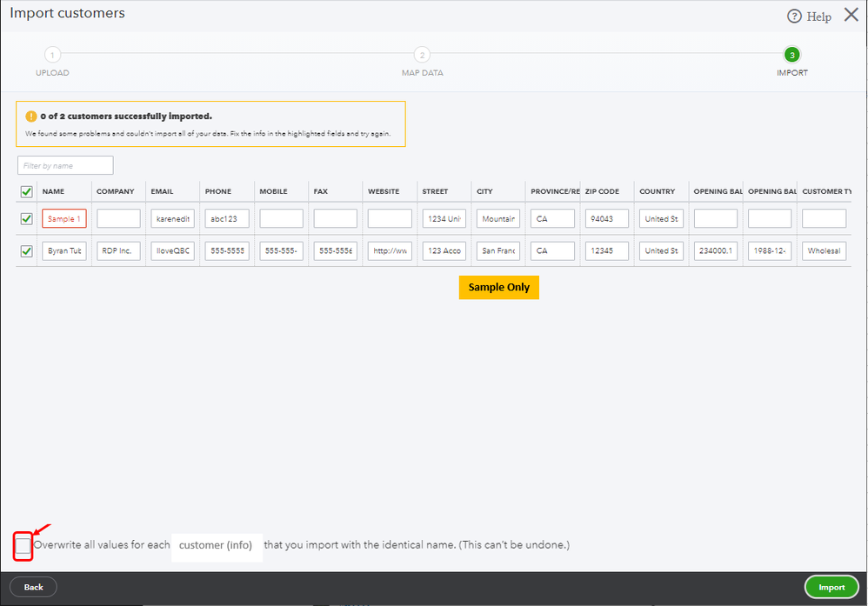Edit the 12345 zip code field
This screenshot has width=868, height=606.
pyautogui.click(x=607, y=250)
